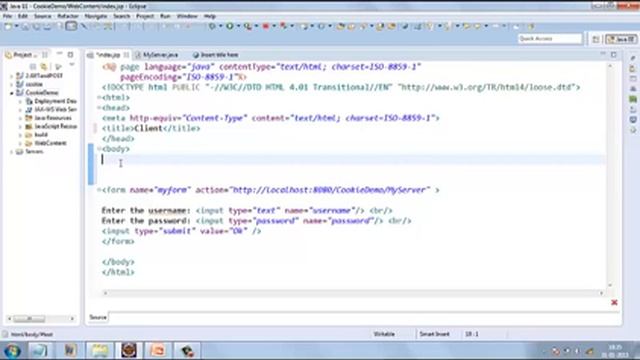Collapse the form tag fold marker

[99, 190]
